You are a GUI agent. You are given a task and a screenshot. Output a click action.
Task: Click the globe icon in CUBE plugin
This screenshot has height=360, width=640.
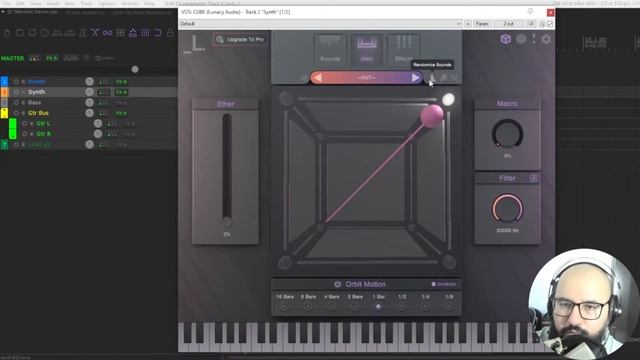[521, 39]
